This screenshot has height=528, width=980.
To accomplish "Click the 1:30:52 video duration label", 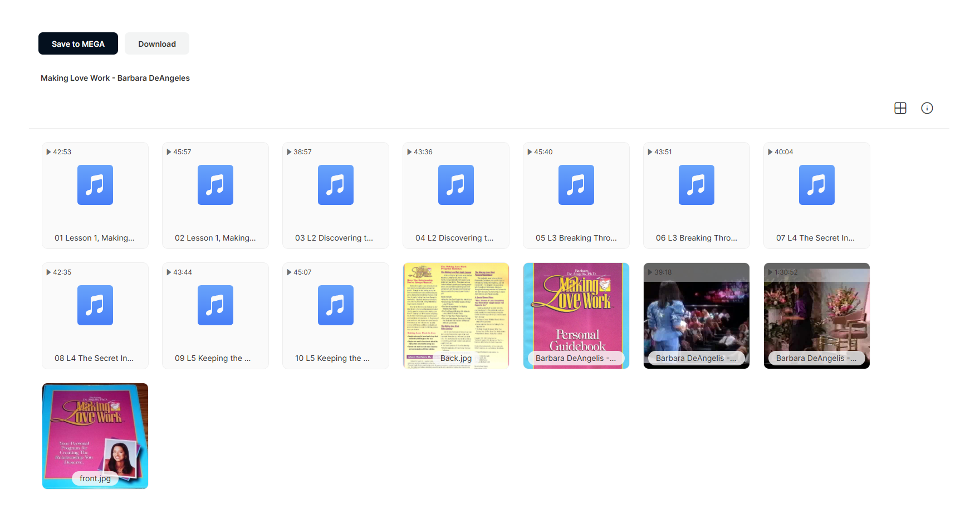I will pyautogui.click(x=786, y=272).
